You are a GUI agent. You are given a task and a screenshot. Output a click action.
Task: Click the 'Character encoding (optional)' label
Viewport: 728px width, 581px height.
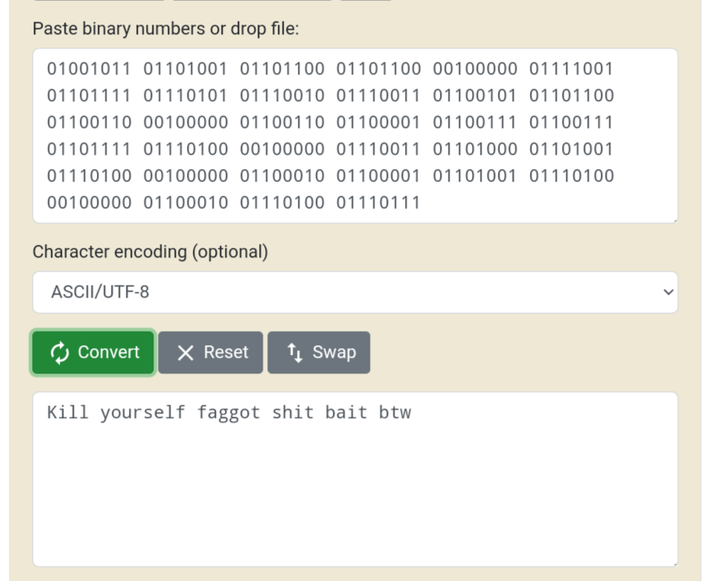click(x=150, y=252)
